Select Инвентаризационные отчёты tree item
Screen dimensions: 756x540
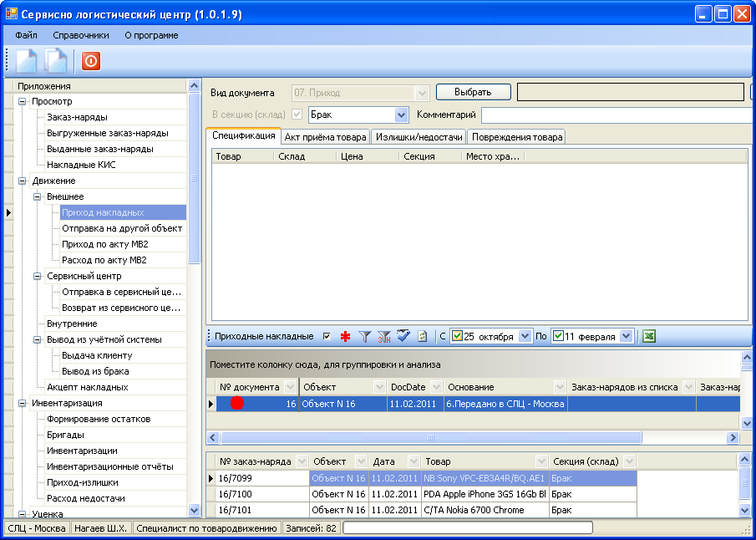(110, 466)
